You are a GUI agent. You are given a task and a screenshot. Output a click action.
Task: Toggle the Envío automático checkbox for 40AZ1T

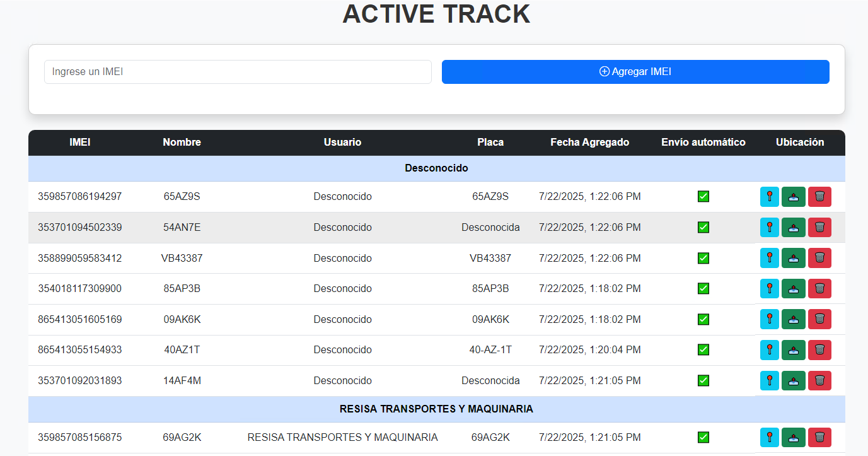click(x=703, y=350)
